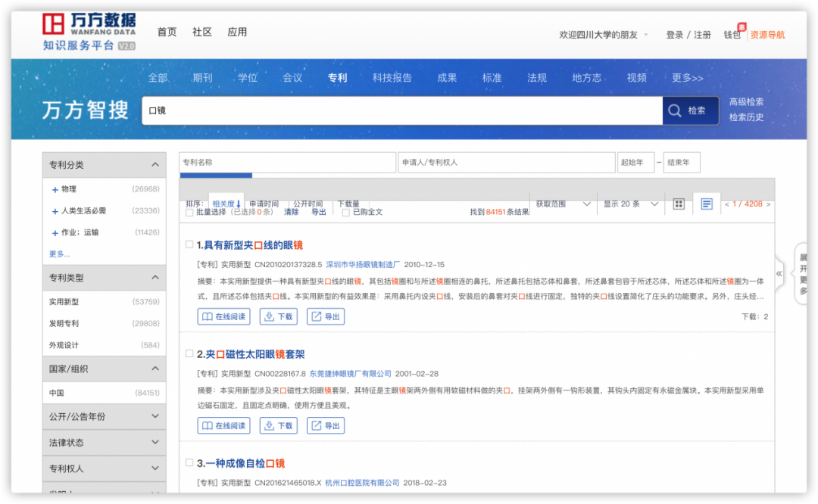Screen dimensions: 818x504
Task: Open the 钱包 wallet with red badge
Action: coord(732,33)
